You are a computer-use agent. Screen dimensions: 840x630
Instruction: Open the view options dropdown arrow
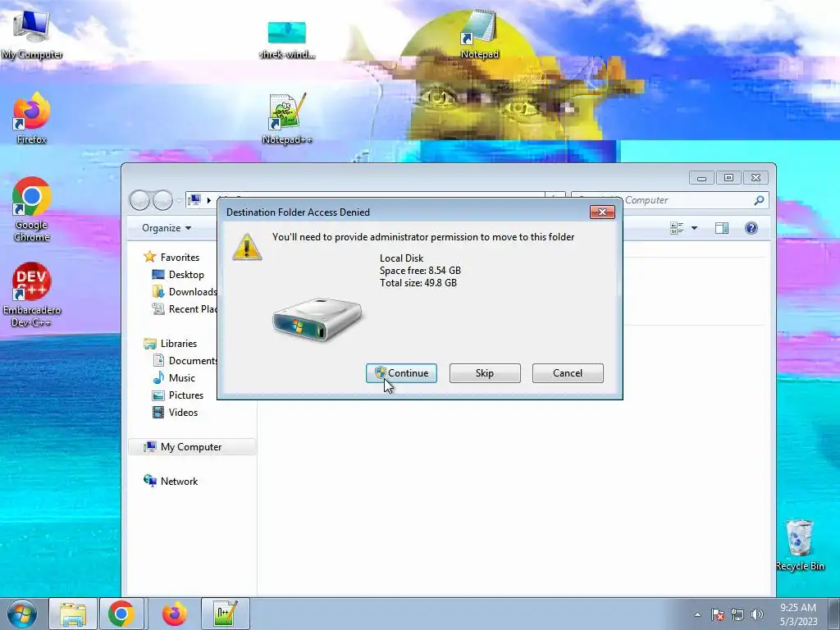point(694,228)
